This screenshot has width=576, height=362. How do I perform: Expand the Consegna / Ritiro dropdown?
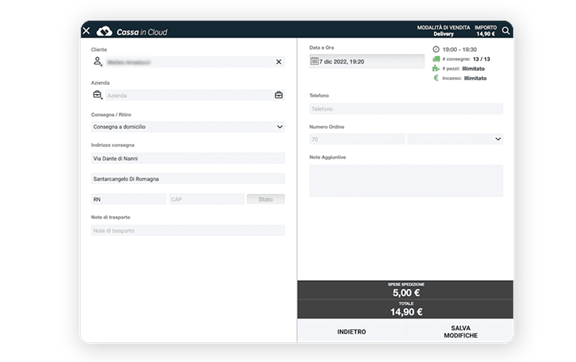[x=280, y=127]
